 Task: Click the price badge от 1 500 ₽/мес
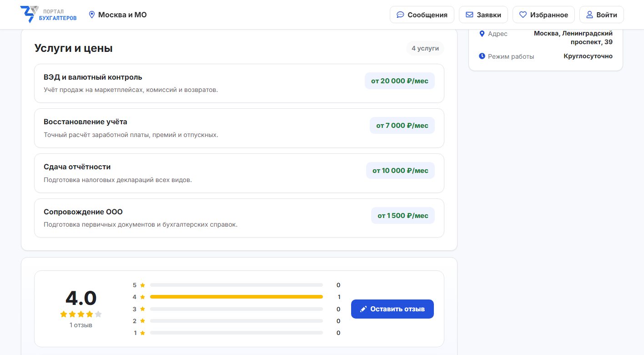point(403,215)
